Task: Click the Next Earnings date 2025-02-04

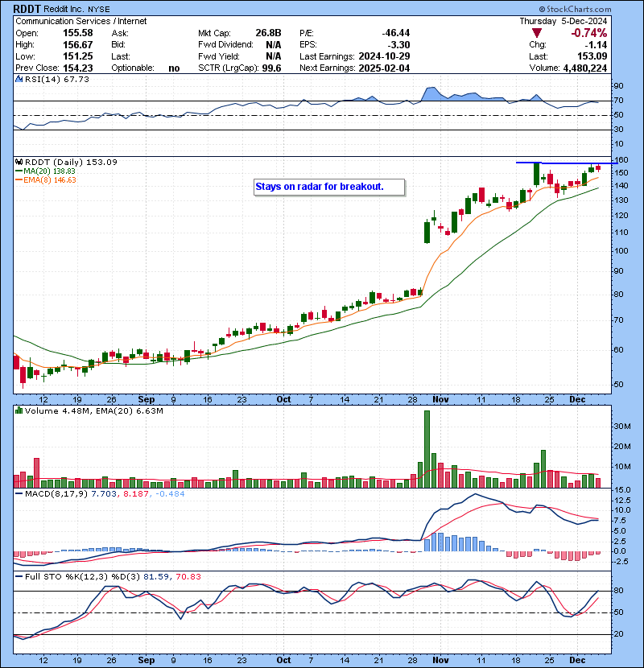Action: click(x=384, y=68)
